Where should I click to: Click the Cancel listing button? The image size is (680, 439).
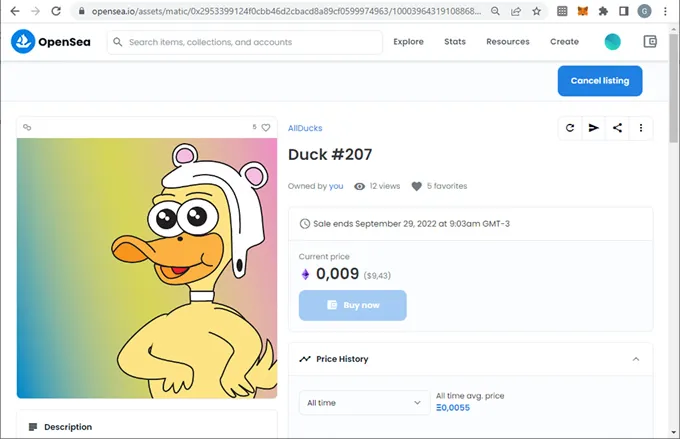point(600,80)
